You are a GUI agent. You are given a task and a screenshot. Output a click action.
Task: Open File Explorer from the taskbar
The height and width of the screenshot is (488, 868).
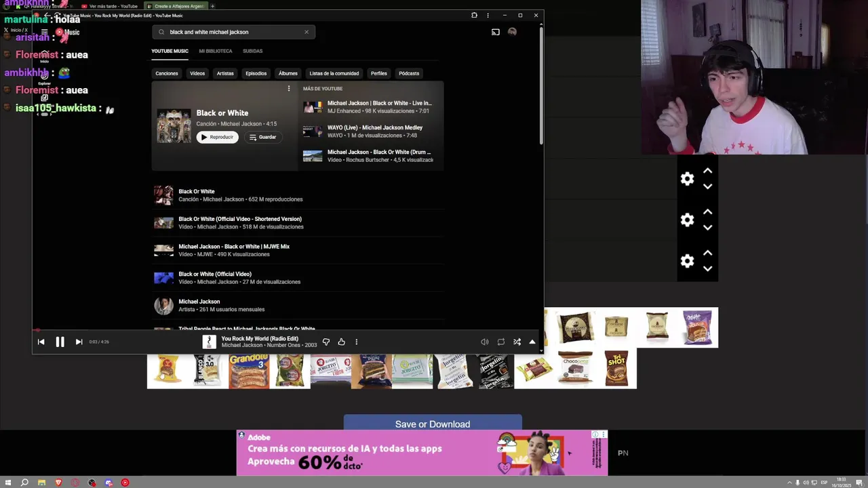41,483
